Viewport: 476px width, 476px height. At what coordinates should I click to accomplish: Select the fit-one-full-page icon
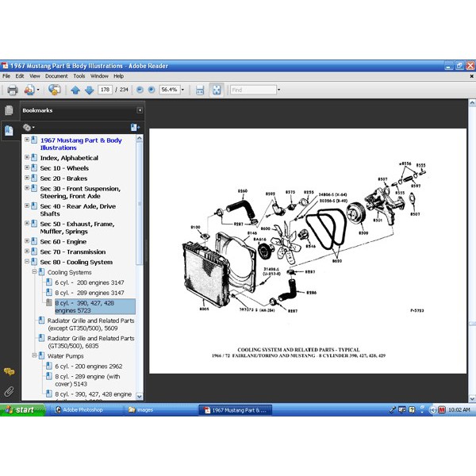(x=217, y=90)
